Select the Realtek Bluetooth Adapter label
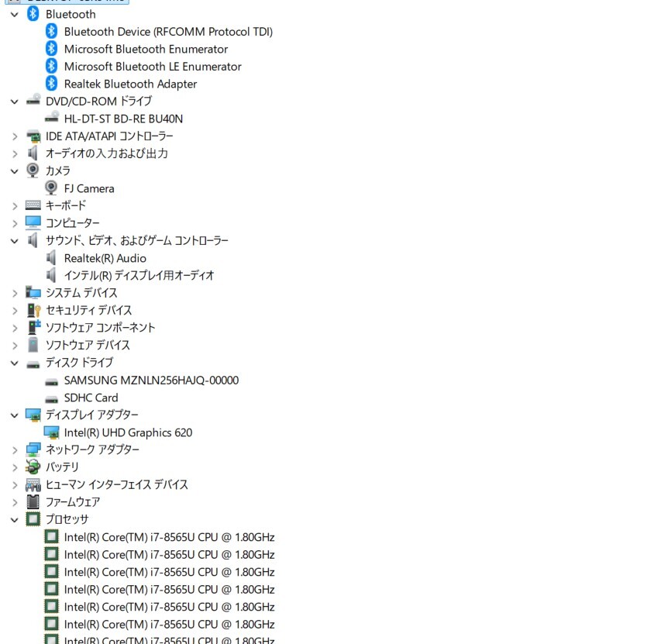This screenshot has width=668, height=644. pos(130,84)
